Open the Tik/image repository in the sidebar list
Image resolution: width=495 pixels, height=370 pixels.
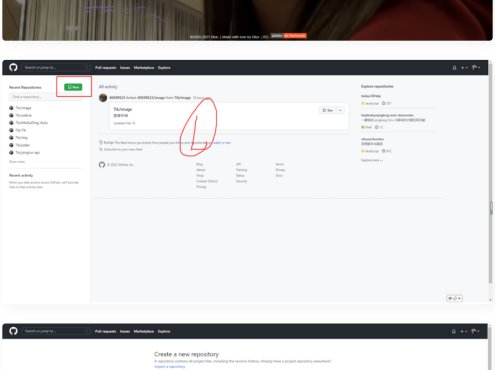[x=23, y=108]
